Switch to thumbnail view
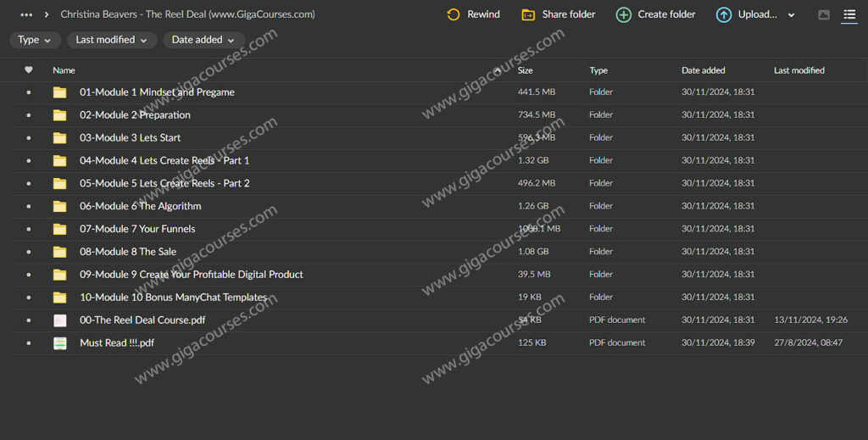Image resolution: width=868 pixels, height=440 pixels. point(824,14)
